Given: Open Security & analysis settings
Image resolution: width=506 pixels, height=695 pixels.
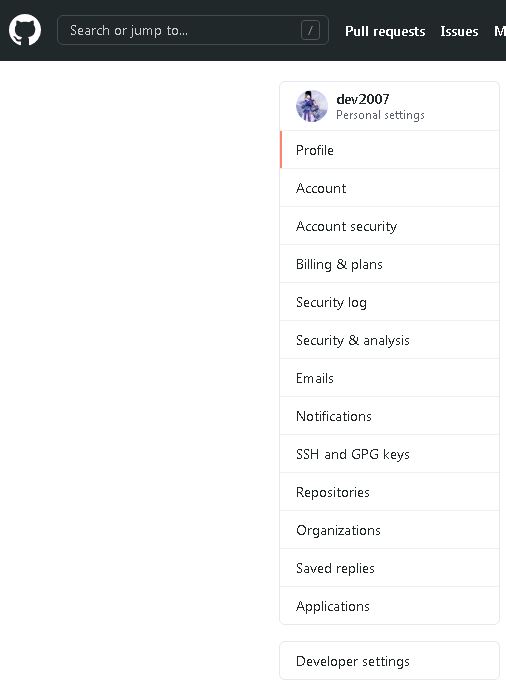Looking at the screenshot, I should [389, 340].
